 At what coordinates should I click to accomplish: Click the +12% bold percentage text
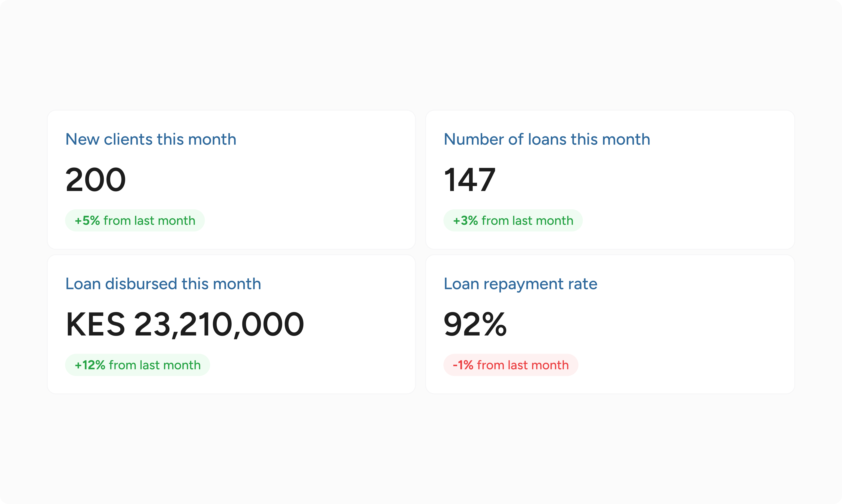coord(90,365)
